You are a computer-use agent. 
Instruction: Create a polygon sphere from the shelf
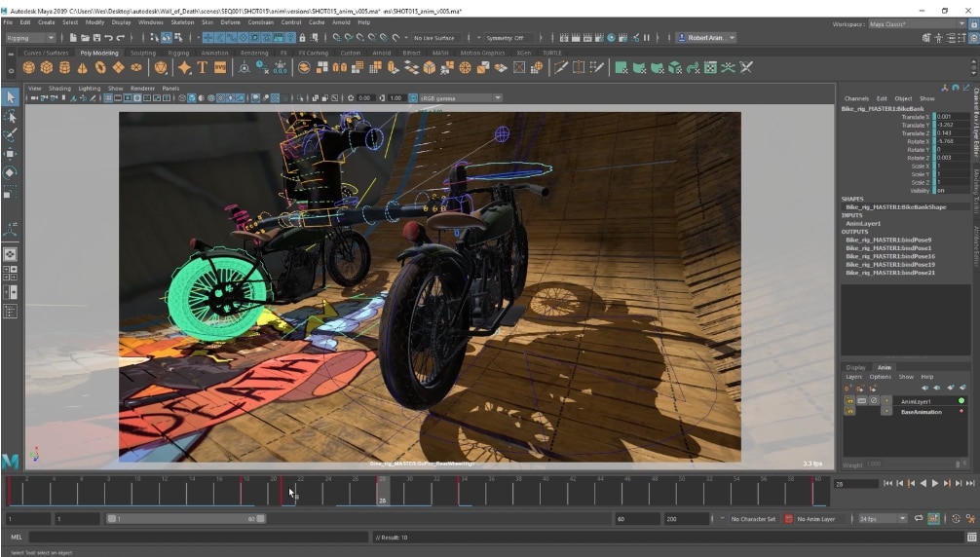pos(29,67)
